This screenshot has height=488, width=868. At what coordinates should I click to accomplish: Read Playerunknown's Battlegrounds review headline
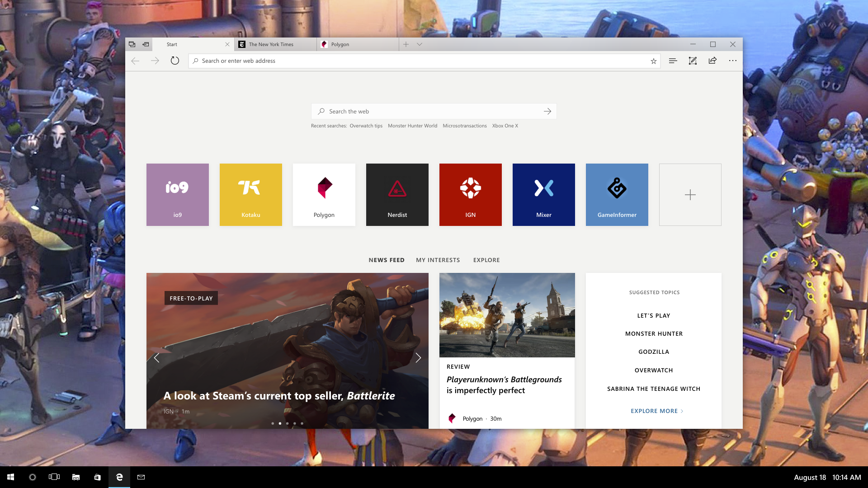pos(504,385)
